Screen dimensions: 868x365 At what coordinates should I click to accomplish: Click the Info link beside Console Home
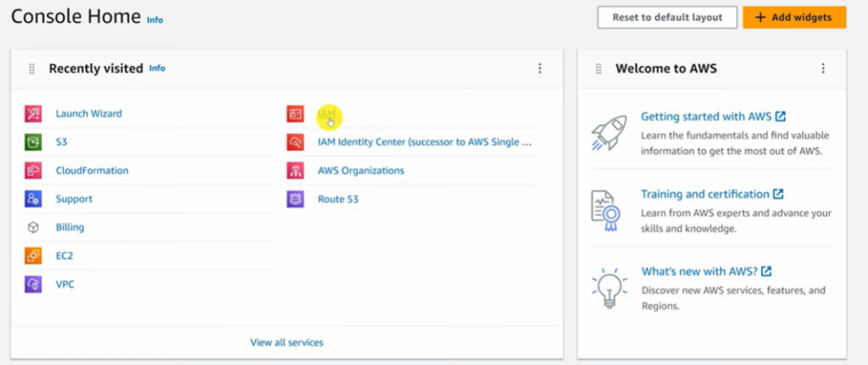pos(155,19)
